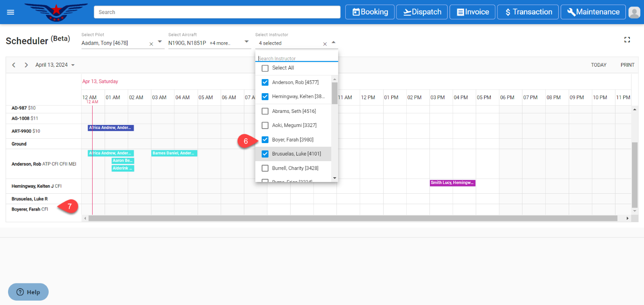Click the TODAY button

(x=598, y=65)
